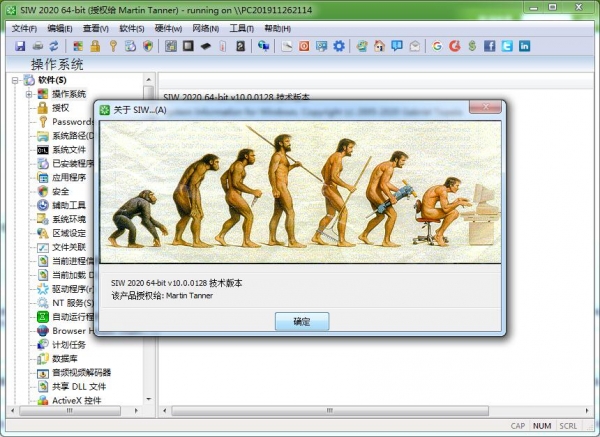Select 安全 in the tree

[x=60, y=191]
